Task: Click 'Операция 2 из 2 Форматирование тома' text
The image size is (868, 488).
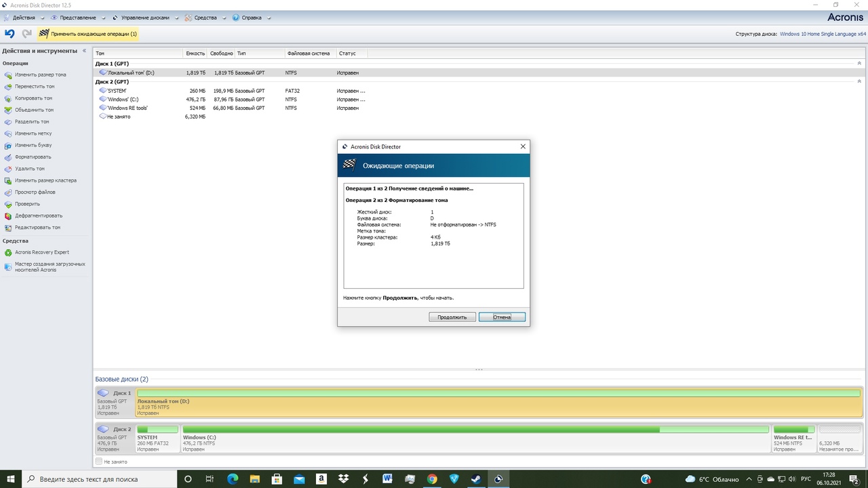Action: click(397, 201)
